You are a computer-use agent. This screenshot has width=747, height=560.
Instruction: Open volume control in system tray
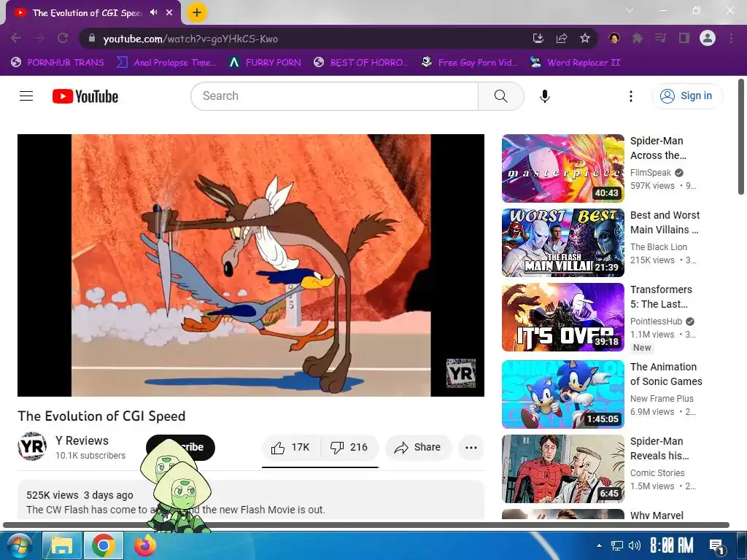[634, 545]
